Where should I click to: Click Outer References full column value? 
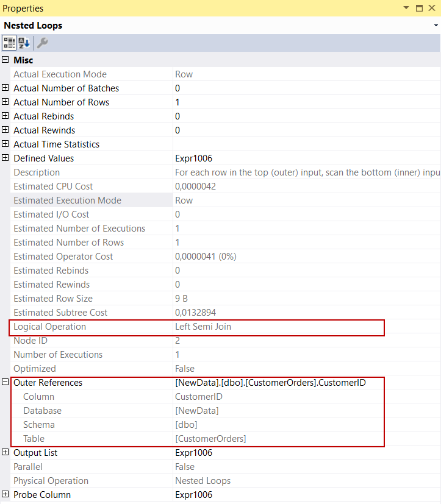271,383
